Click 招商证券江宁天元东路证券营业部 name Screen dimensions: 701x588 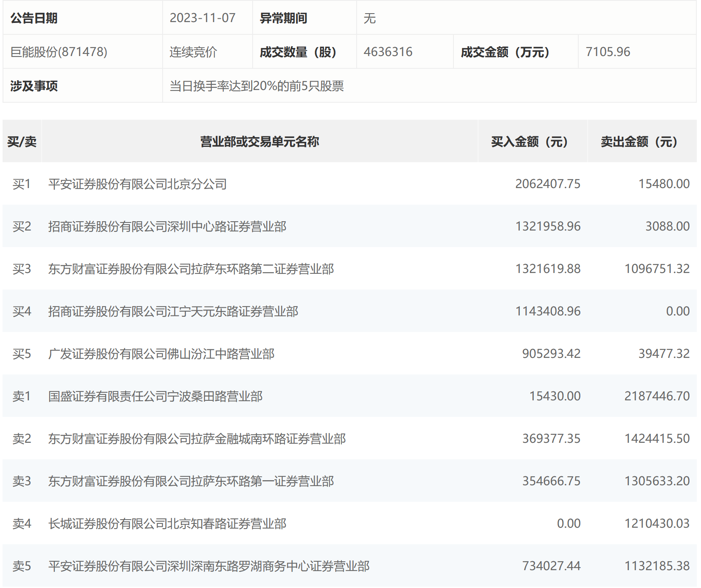point(173,311)
